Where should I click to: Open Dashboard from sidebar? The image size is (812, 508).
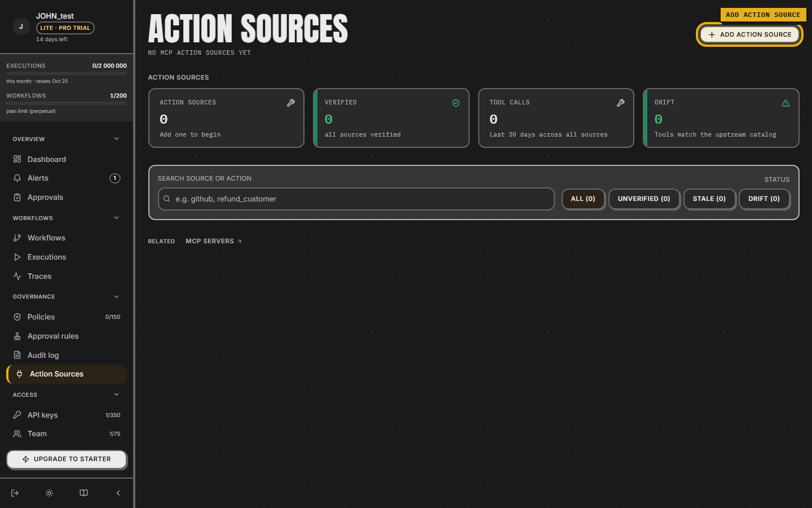click(x=67, y=159)
